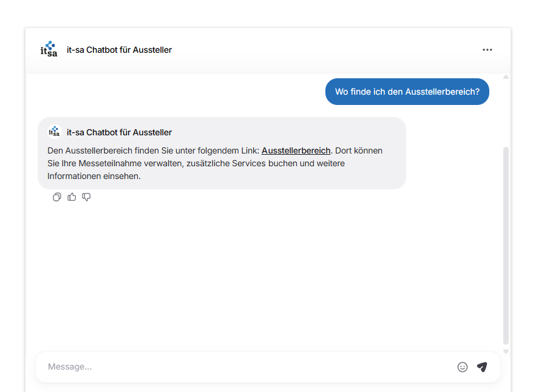Viewport: 533px width, 392px height.
Task: Copy the chatbot's response
Action: coord(57,197)
